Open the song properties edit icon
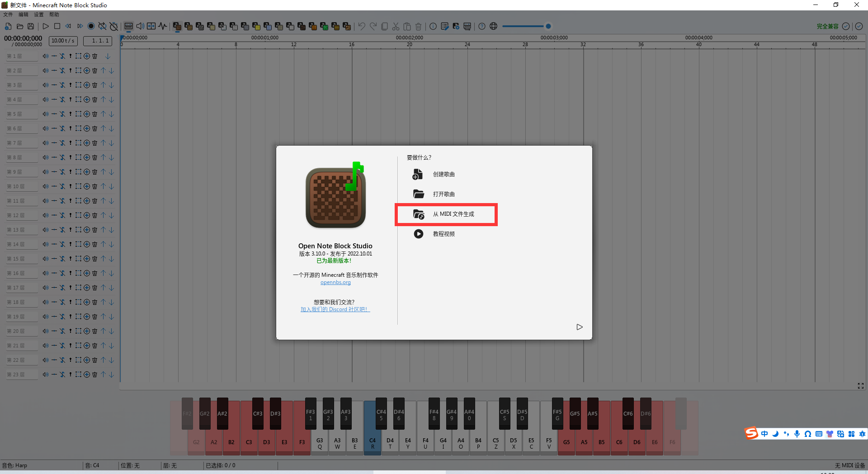 tap(444, 26)
